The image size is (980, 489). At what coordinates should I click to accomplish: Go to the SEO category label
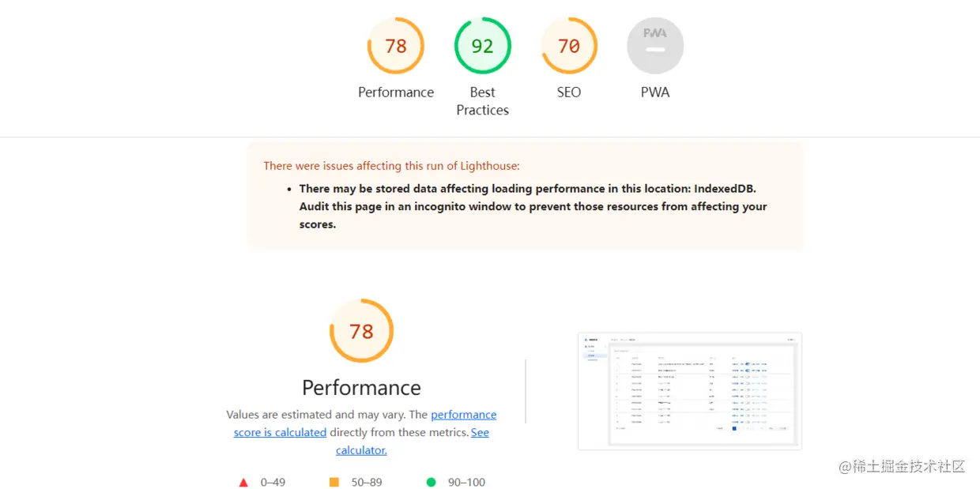pos(569,92)
